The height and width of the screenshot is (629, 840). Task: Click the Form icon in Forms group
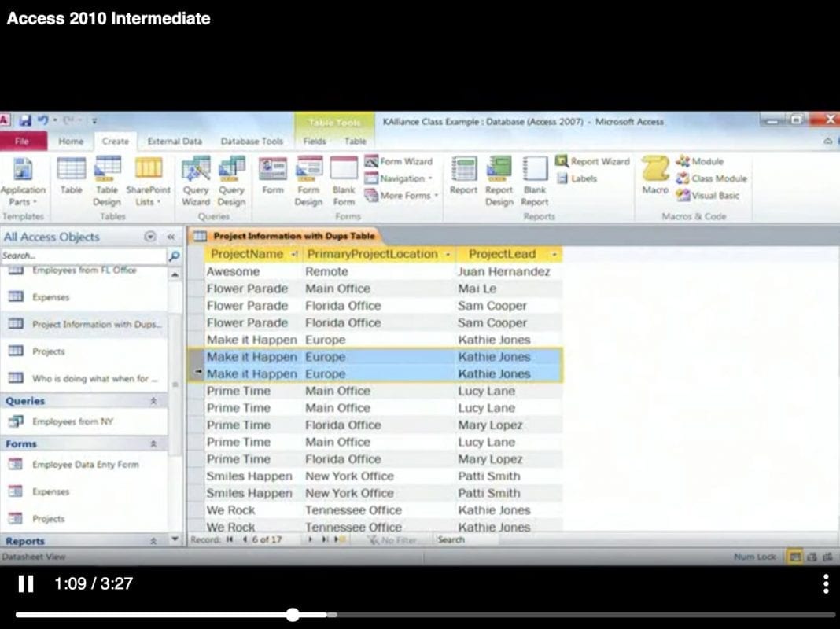pyautogui.click(x=273, y=177)
